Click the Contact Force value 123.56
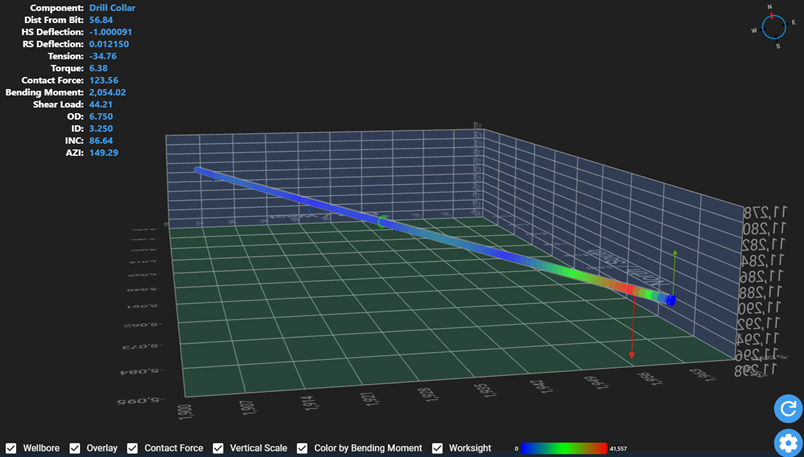 (x=103, y=80)
